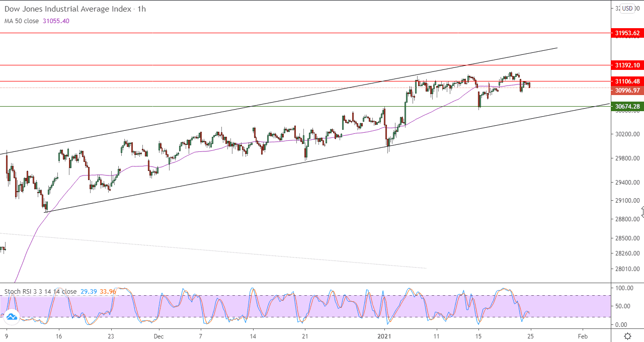Click the 28260.00 price axis value
Image resolution: width=644 pixels, height=342 pixels.
point(627,253)
